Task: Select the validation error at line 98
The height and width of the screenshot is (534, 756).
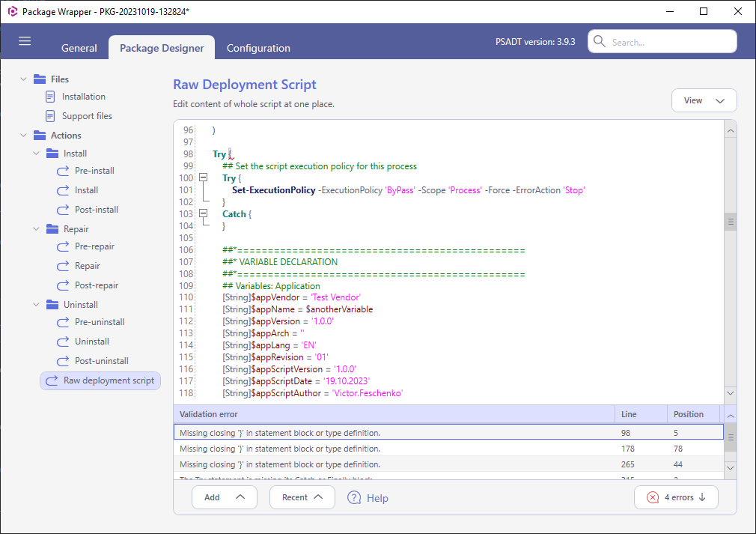Action: (x=448, y=432)
